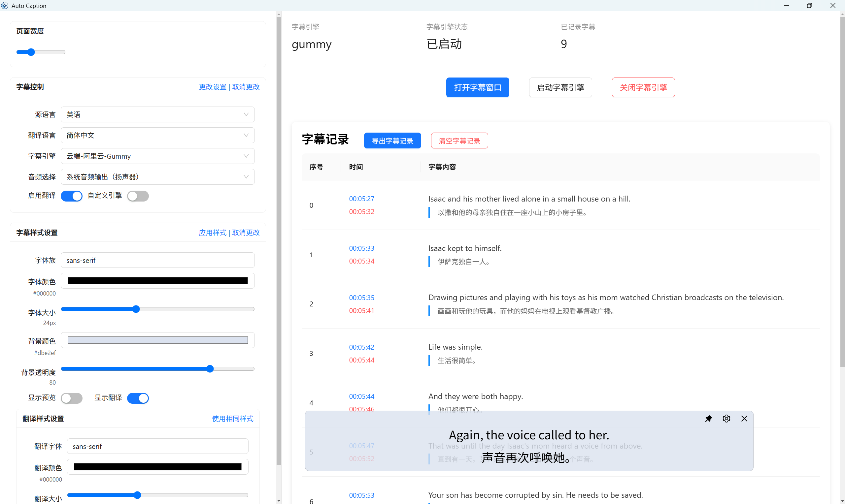Screen dimensions: 845x504
Task: Click the source language dropdown chevron
Action: click(246, 114)
